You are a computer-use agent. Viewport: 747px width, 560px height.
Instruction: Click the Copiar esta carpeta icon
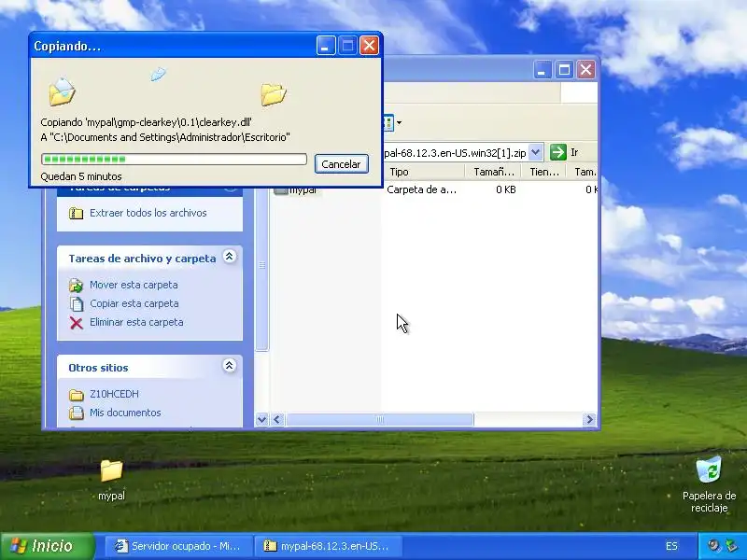[x=77, y=304]
